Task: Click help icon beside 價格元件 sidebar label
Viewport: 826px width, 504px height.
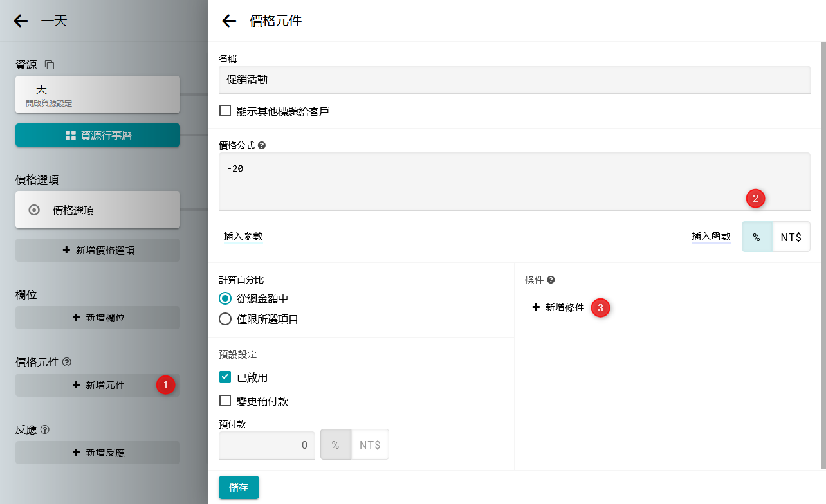Action: (x=67, y=363)
